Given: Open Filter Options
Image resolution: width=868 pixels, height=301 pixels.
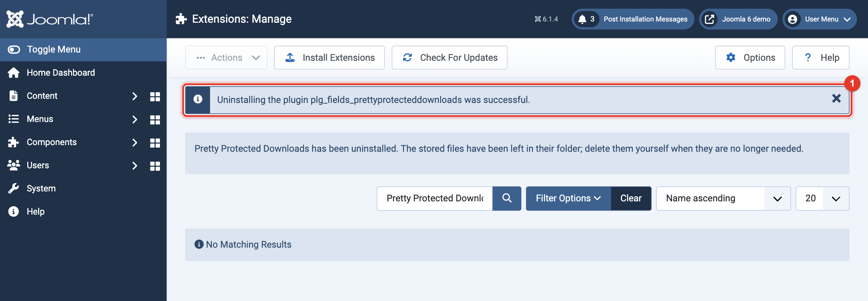Looking at the screenshot, I should pyautogui.click(x=568, y=198).
